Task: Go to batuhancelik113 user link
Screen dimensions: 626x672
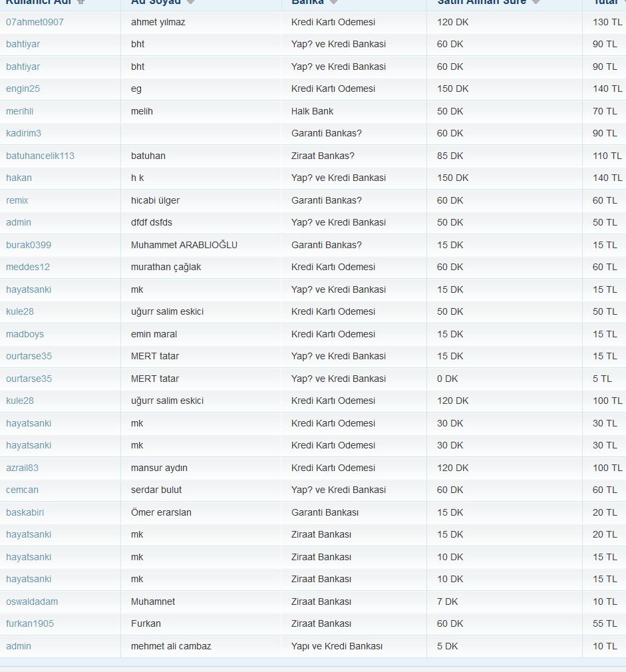Action: pyautogui.click(x=41, y=156)
